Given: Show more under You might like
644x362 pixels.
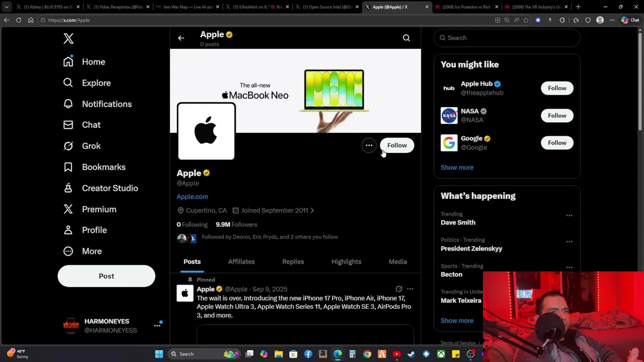Looking at the screenshot, I should [x=457, y=167].
